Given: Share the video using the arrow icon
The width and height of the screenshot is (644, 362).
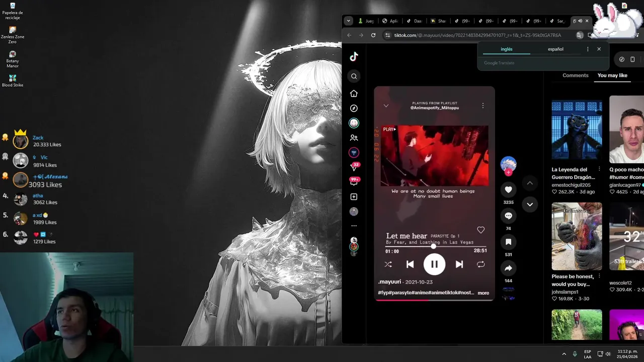Looking at the screenshot, I should [x=508, y=268].
